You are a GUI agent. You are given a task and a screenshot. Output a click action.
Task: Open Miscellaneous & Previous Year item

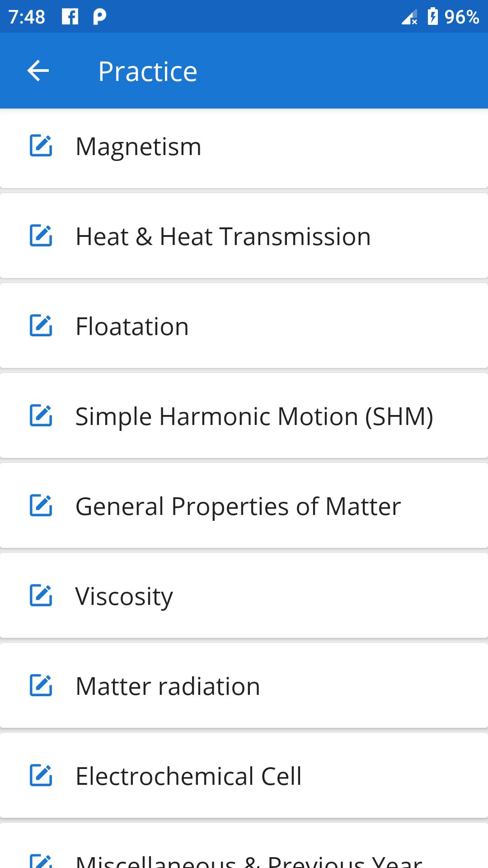tap(249, 859)
